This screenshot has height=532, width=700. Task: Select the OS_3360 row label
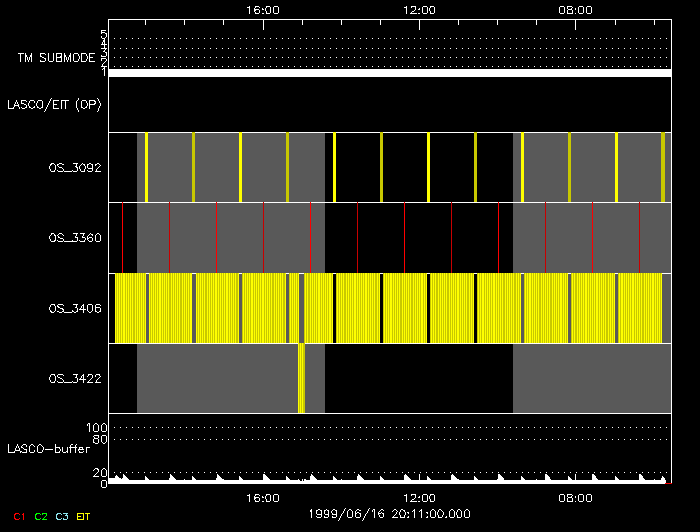pyautogui.click(x=75, y=238)
